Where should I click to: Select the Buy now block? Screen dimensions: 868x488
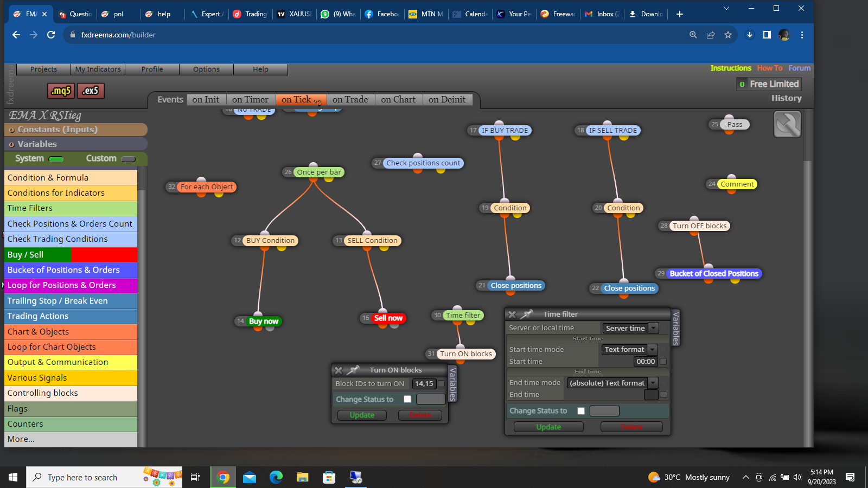coord(263,322)
